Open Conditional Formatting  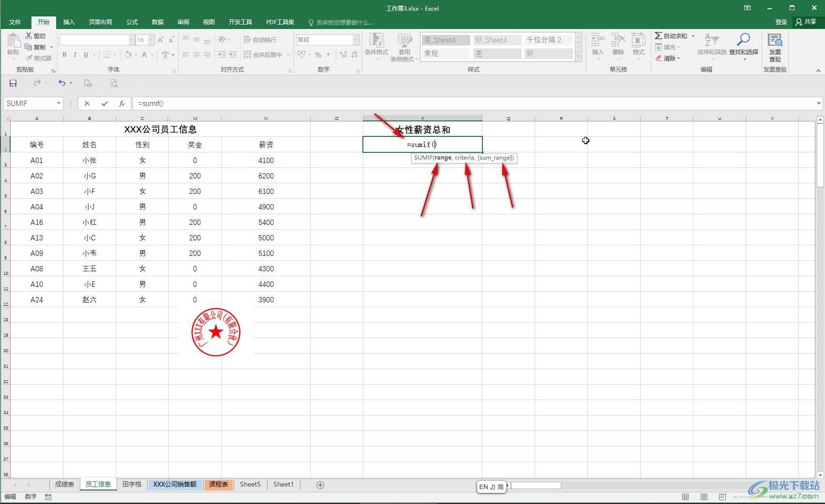tap(376, 47)
